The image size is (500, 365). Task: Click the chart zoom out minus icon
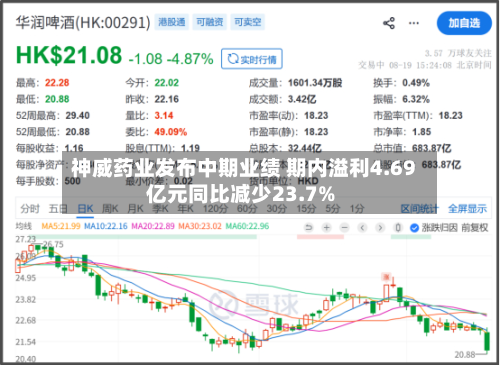tap(344, 228)
